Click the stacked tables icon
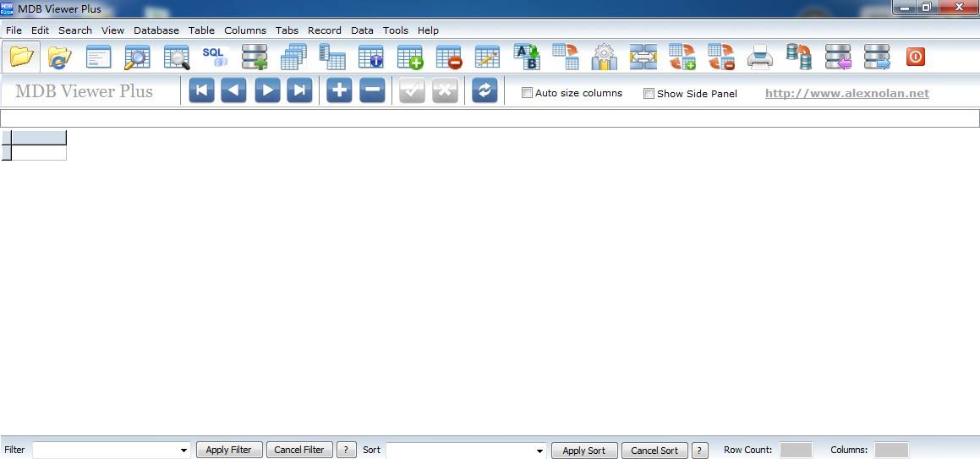 coord(293,57)
